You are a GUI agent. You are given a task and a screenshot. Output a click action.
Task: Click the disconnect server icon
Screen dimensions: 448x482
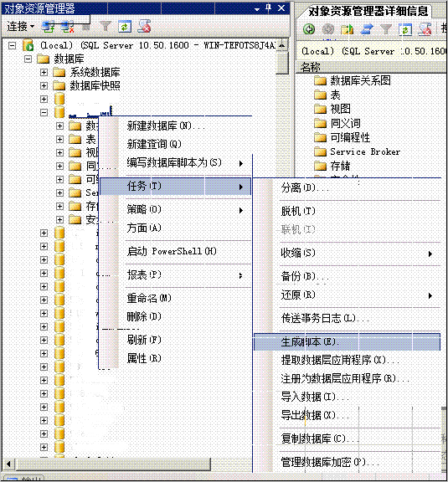pos(67,27)
